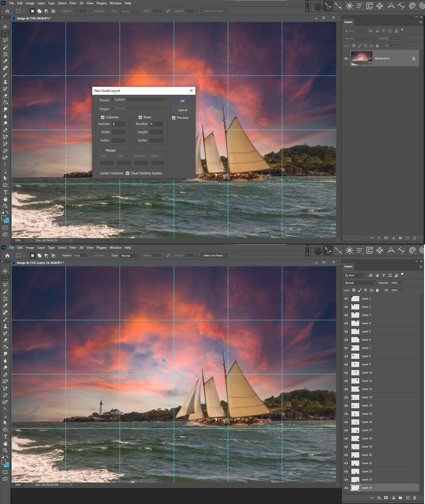The image size is (425, 504).
Task: Close the New Guide Layout dialog
Action: pos(192,91)
